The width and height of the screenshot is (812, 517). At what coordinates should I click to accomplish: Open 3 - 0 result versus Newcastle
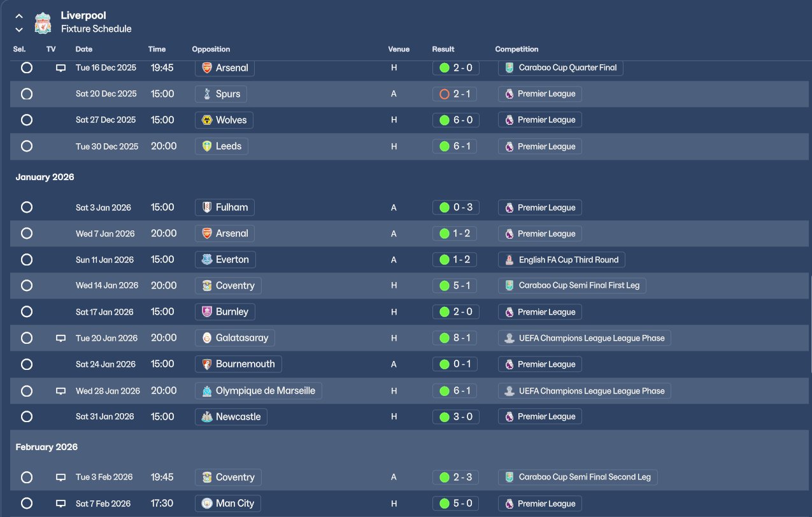(455, 416)
